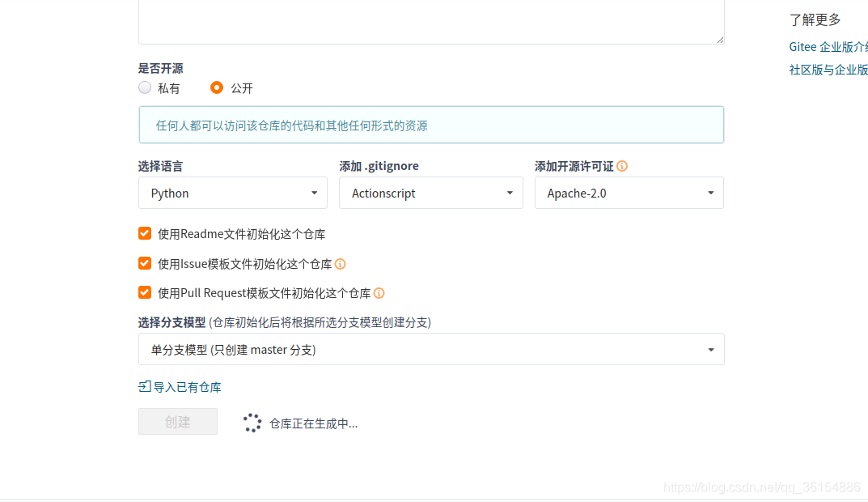The image size is (868, 502).
Task: Open the Gitee 企业版介绍 link
Action: tap(828, 47)
